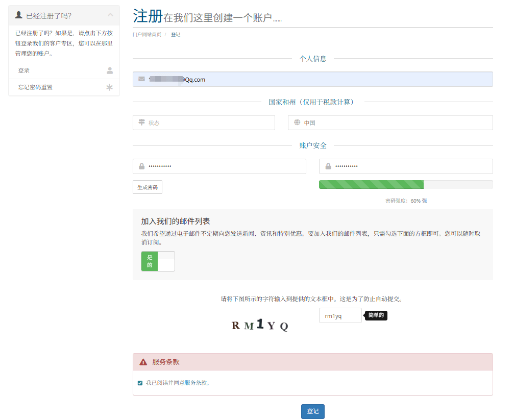Uncheck the 我已阅读并同意服务条款 checkbox

(x=140, y=383)
